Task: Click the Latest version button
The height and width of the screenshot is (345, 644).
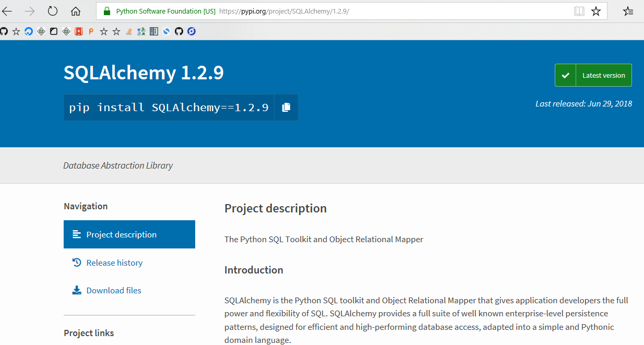Action: pos(593,75)
